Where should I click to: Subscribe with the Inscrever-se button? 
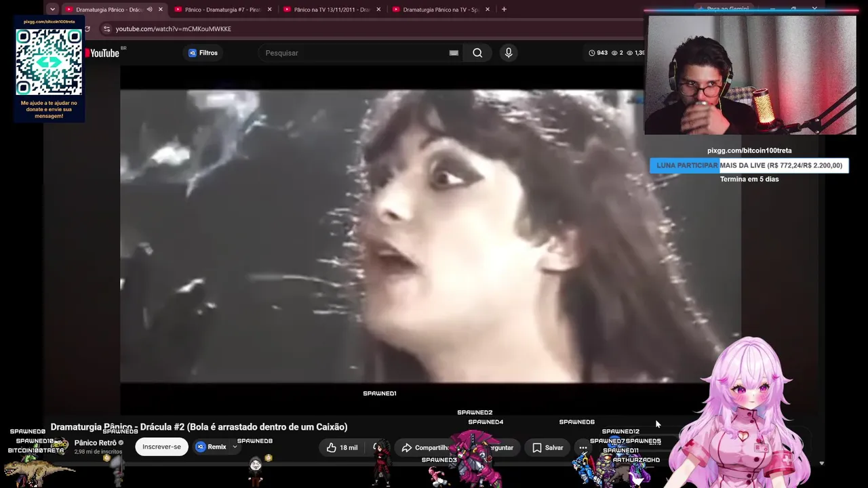[x=161, y=447]
